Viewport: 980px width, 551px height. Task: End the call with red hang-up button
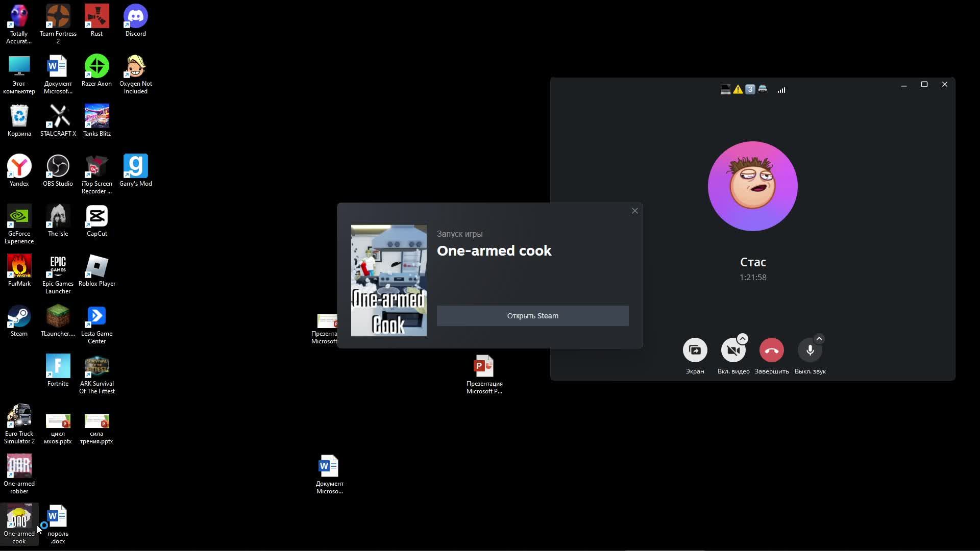pos(771,350)
